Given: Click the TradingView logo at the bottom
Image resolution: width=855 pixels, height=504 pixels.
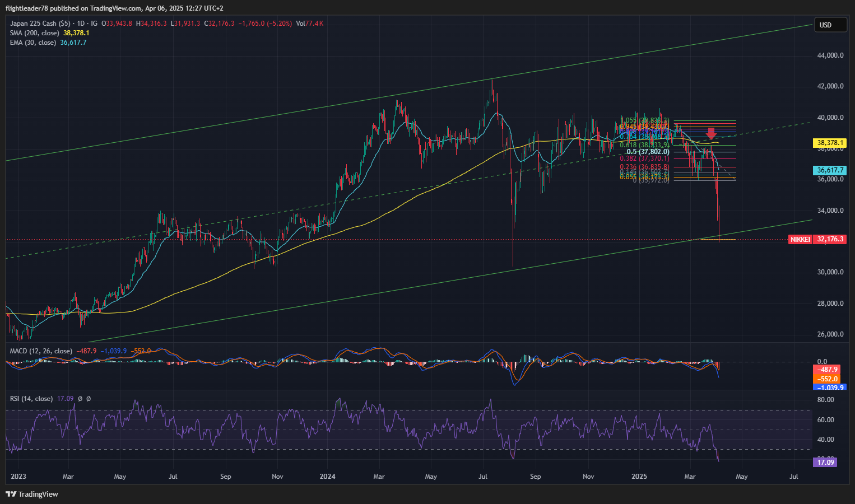Looking at the screenshot, I should coord(32,494).
